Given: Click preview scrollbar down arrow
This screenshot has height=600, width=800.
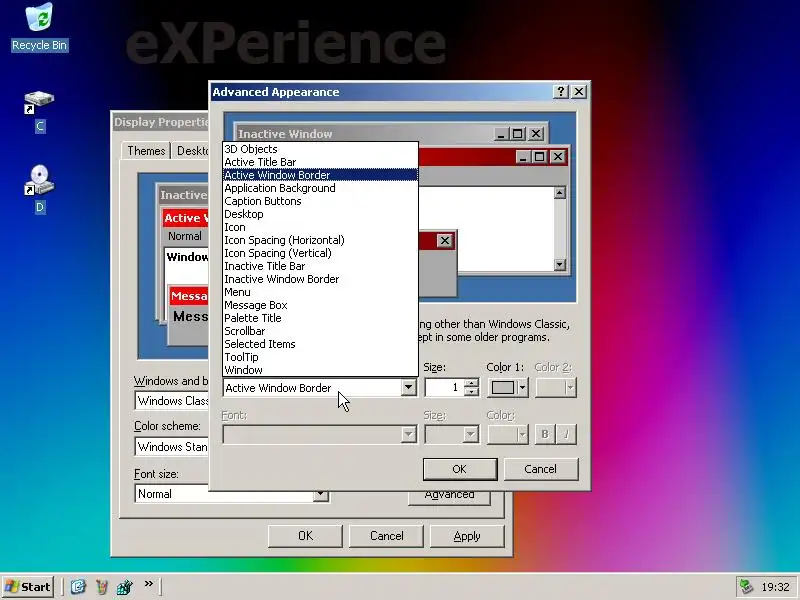Looking at the screenshot, I should pos(560,264).
